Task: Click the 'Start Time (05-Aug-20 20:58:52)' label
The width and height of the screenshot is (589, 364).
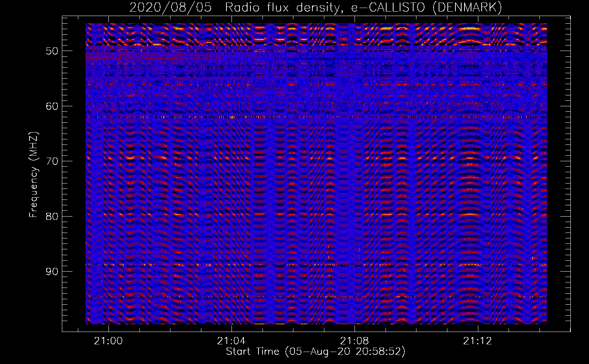Action: [x=316, y=352]
